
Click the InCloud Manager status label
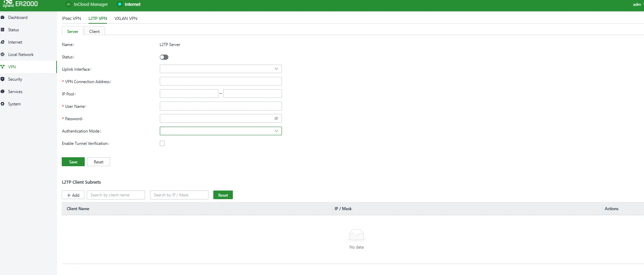91,4
